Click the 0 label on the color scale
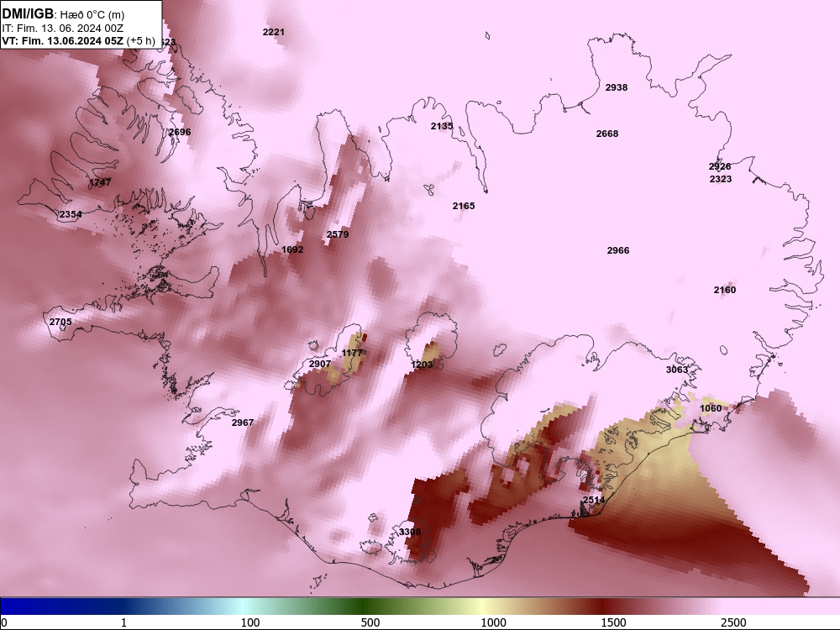 tap(5, 622)
